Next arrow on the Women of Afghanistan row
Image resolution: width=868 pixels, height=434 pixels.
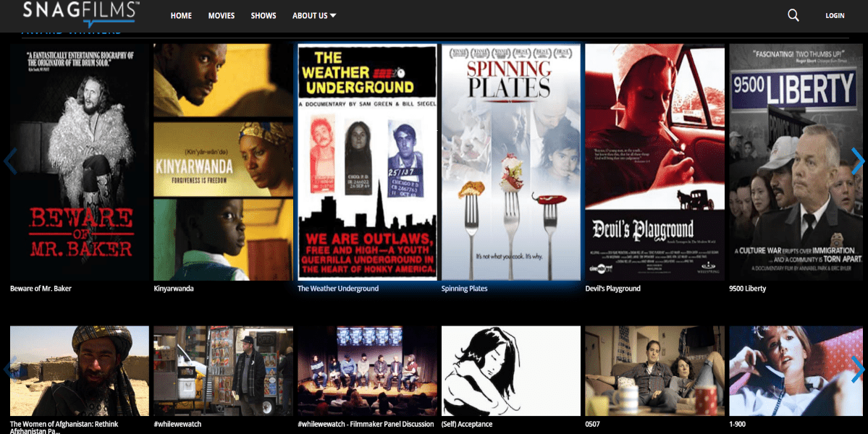pyautogui.click(x=857, y=370)
